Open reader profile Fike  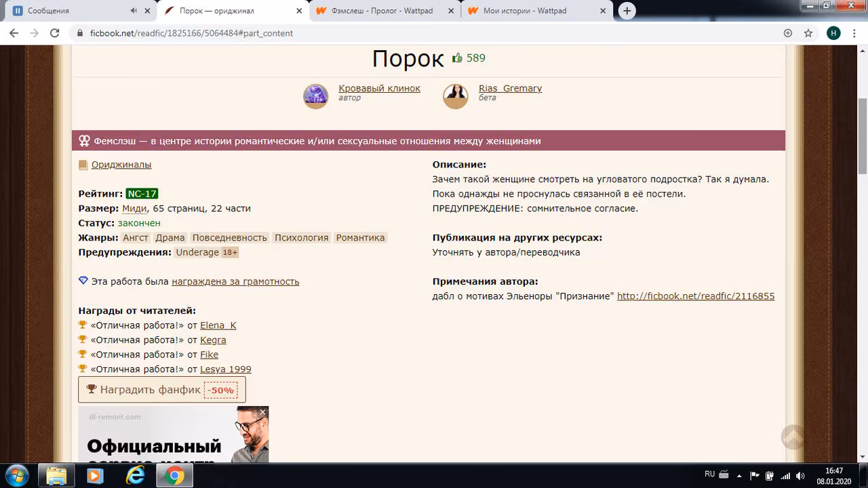pos(209,354)
